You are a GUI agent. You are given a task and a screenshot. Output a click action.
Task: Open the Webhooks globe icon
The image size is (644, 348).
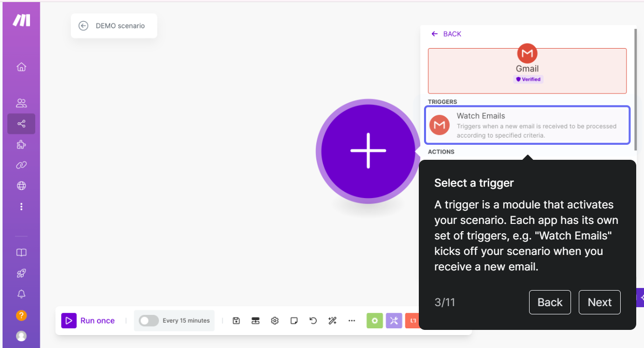pos(21,186)
